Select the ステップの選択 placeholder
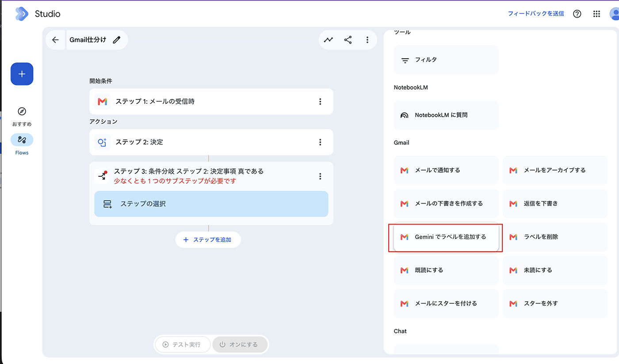Screen dimensions: 619x364 pyautogui.click(x=211, y=204)
